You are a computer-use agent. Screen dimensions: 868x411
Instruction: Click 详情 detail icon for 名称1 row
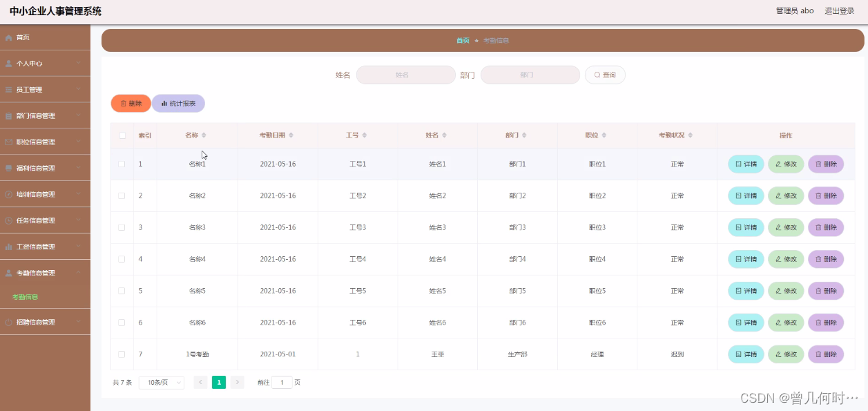point(738,164)
